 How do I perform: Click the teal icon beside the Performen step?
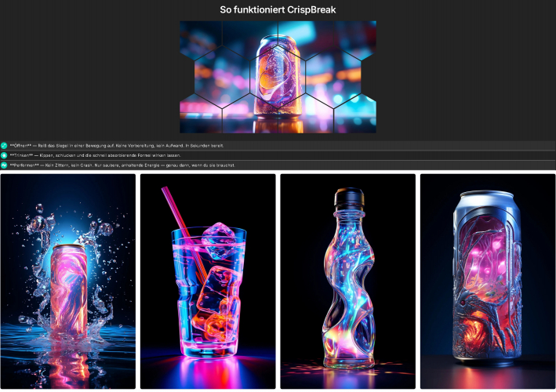pyautogui.click(x=4, y=165)
